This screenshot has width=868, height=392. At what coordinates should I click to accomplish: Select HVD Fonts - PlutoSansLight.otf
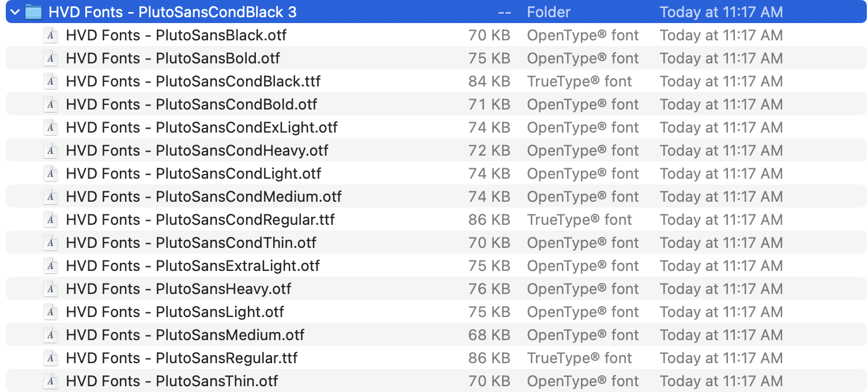coord(173,312)
